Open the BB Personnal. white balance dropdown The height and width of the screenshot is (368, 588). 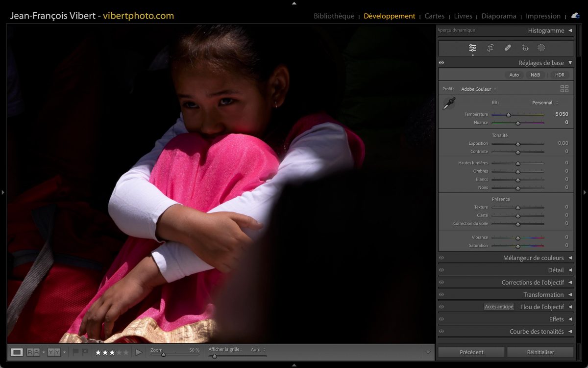(544, 103)
